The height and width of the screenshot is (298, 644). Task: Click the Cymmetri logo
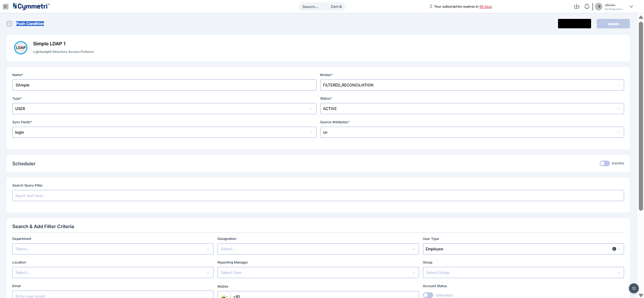click(x=31, y=6)
